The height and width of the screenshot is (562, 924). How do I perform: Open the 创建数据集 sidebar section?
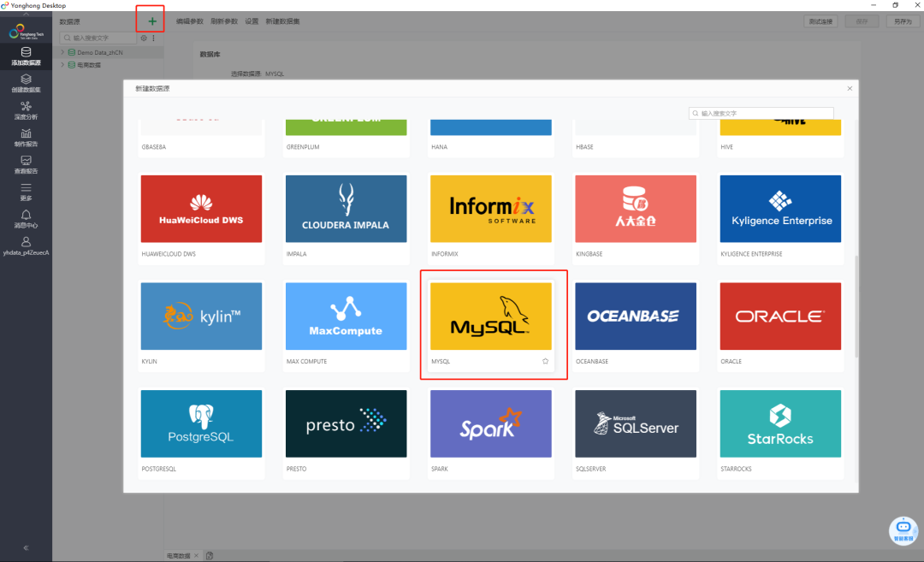tap(26, 84)
